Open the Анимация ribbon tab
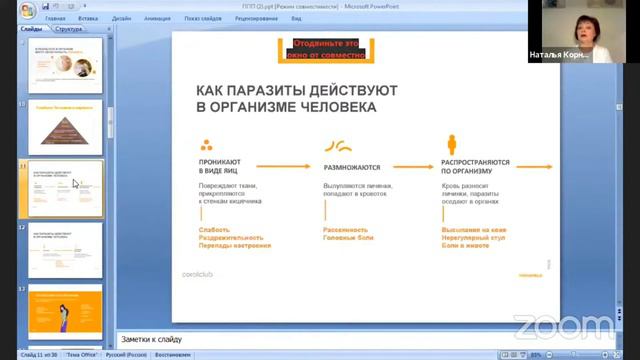Image resolution: width=640 pixels, height=360 pixels. 157,19
